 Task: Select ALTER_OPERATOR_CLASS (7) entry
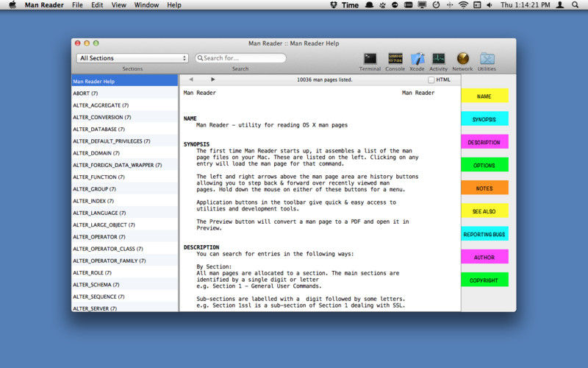pos(124,249)
